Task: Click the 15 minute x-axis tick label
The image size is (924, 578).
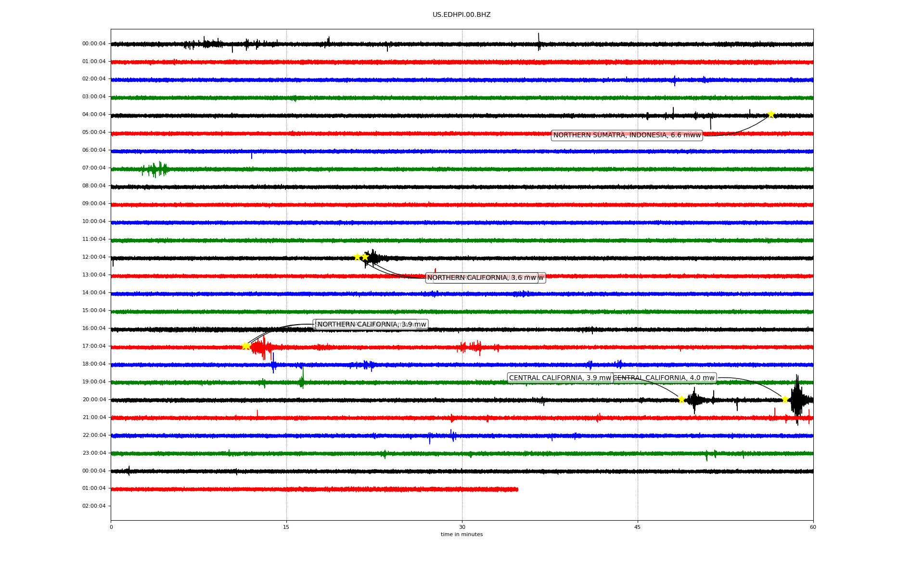Action: [286, 527]
